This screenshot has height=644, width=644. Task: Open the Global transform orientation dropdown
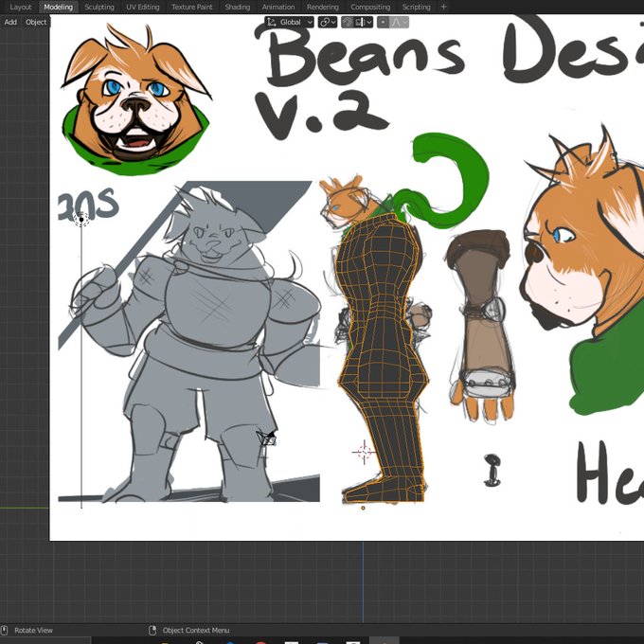[x=289, y=22]
